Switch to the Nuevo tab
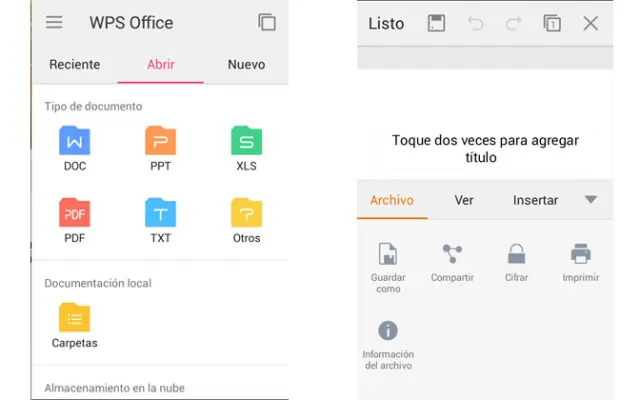The width and height of the screenshot is (640, 400). point(246,64)
